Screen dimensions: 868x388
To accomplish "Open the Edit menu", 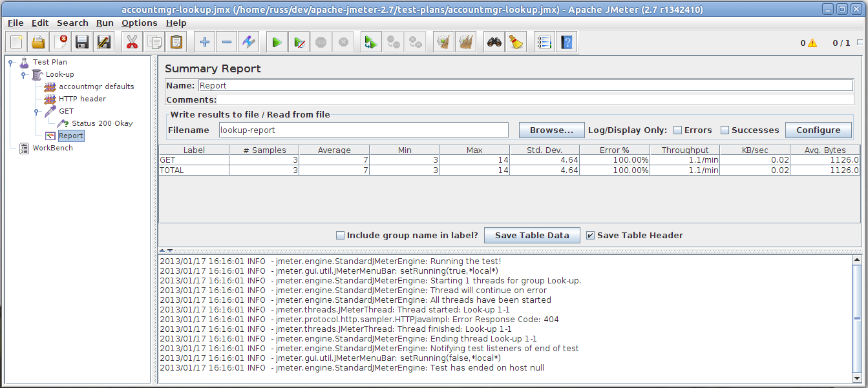I will point(40,23).
